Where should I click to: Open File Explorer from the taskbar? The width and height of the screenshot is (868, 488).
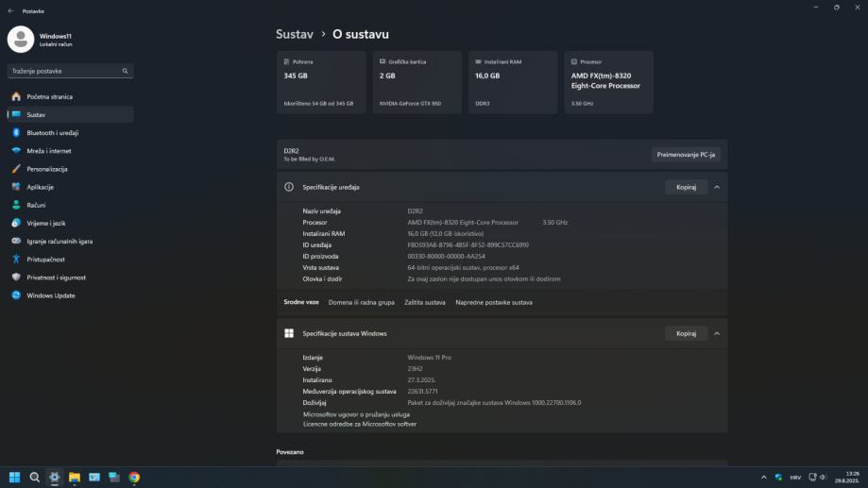tap(75, 477)
